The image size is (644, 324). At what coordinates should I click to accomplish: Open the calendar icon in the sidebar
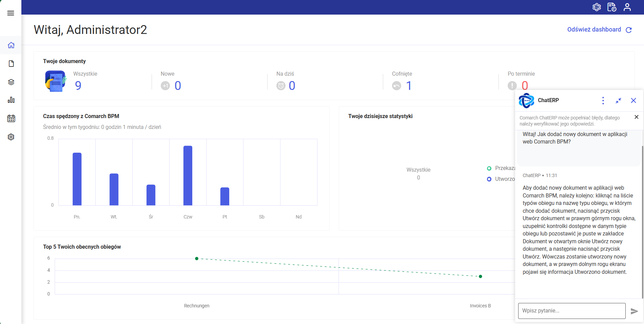click(x=11, y=118)
